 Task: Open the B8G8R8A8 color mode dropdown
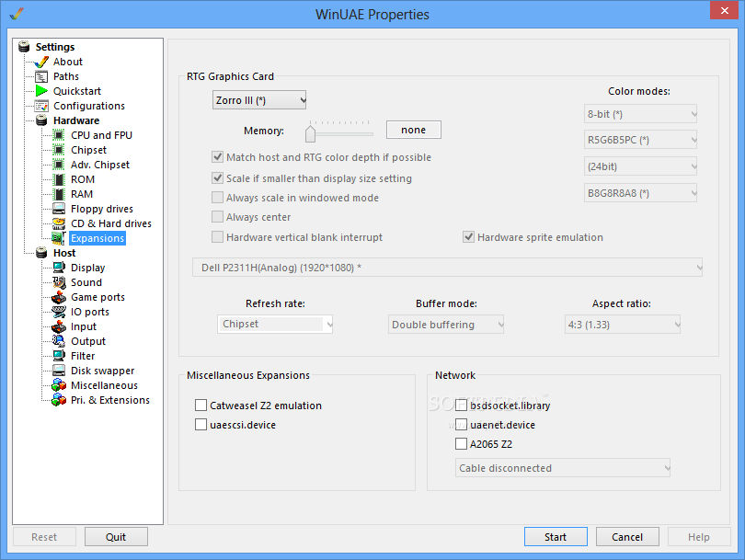coord(640,193)
